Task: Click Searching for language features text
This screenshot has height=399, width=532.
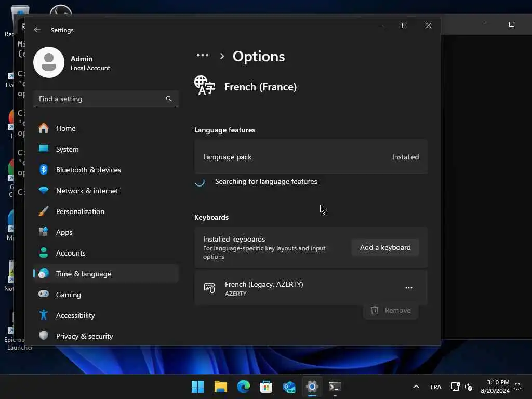Action: click(266, 181)
